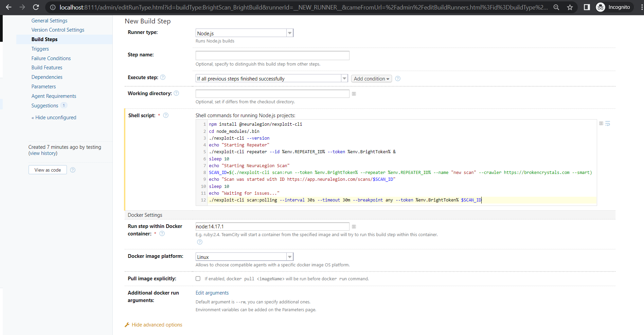Place cursor on script line 1 npm install
The height and width of the screenshot is (335, 644).
pos(255,124)
